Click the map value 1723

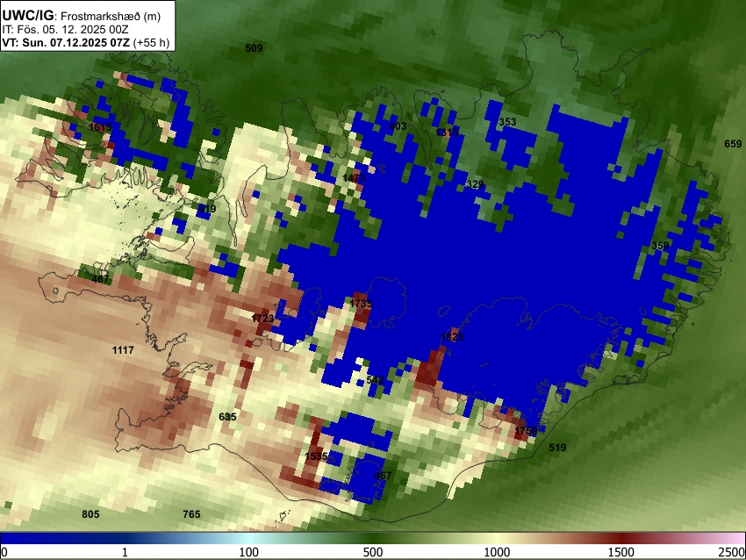coord(262,318)
